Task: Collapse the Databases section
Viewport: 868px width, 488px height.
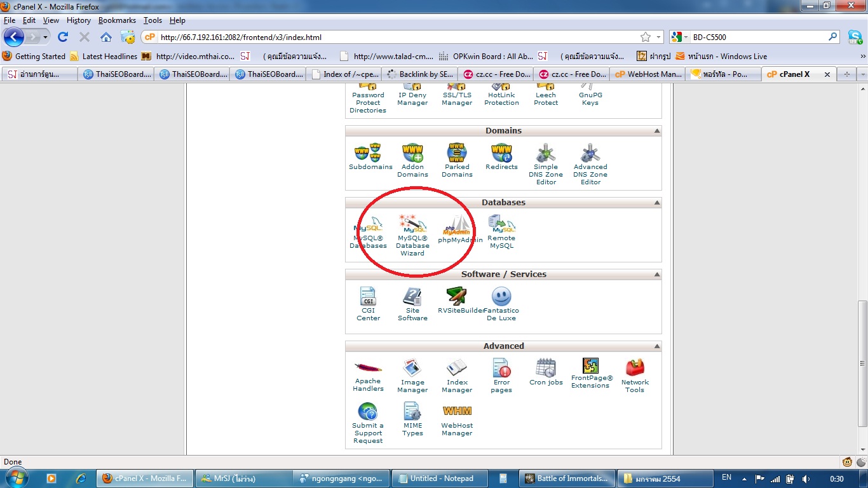Action: point(656,203)
